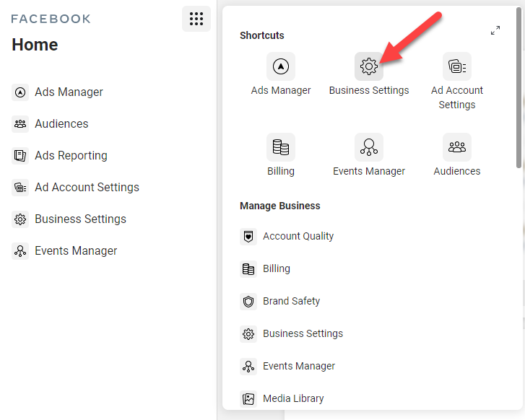Viewport: 525px width, 420px height.
Task: Click Events Manager link under Manage Business
Action: point(299,366)
